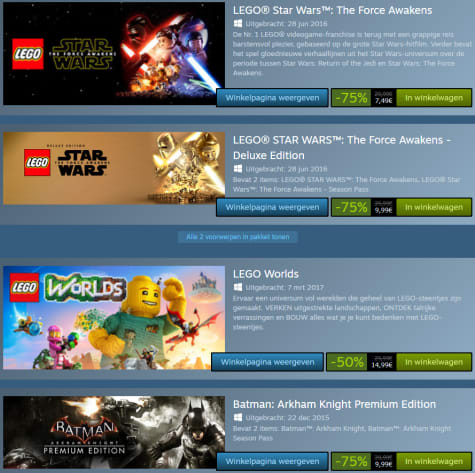Viewport: 475px width, 473px height.
Task: Click Windows platform icon for Deluxe Edition
Action: (238, 169)
